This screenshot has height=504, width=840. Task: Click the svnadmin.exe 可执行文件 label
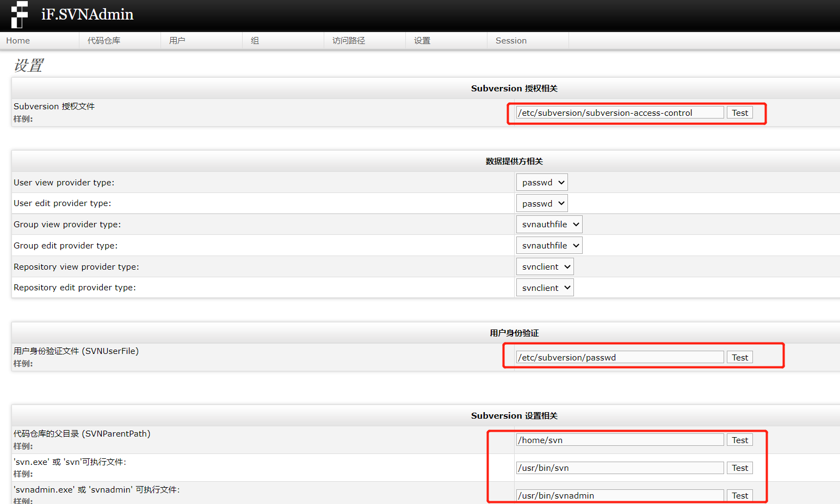tap(97, 490)
